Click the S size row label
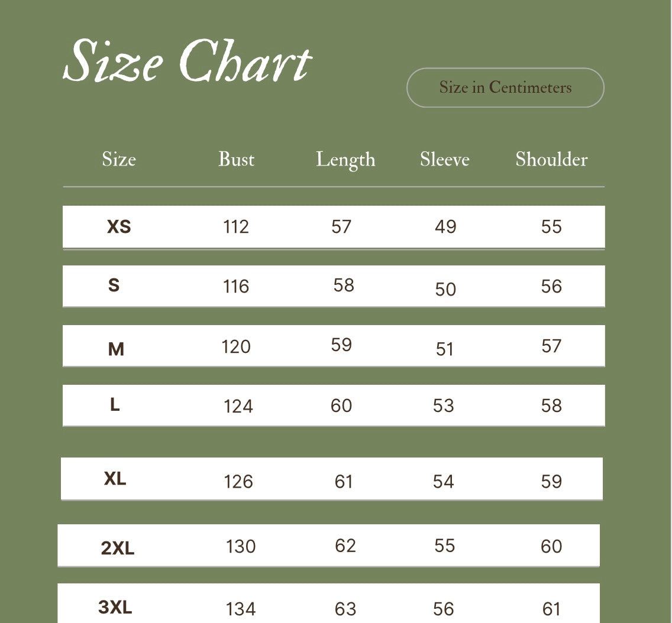This screenshot has width=672, height=623. click(x=114, y=285)
